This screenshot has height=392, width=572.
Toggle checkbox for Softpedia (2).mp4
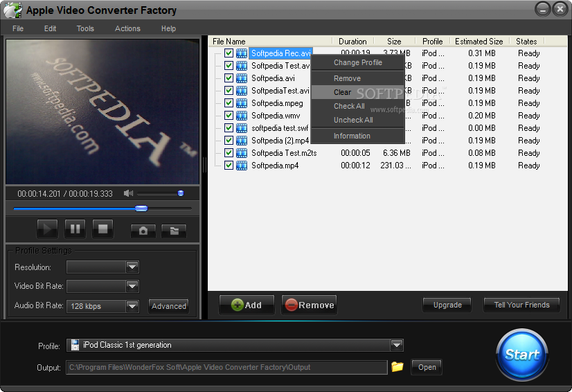click(x=229, y=141)
